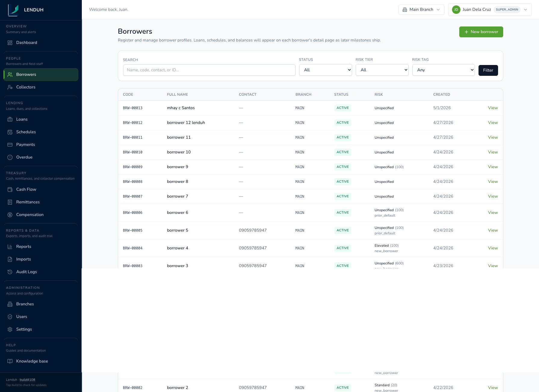
Task: Click the Overdue alert icon
Action: [10, 157]
